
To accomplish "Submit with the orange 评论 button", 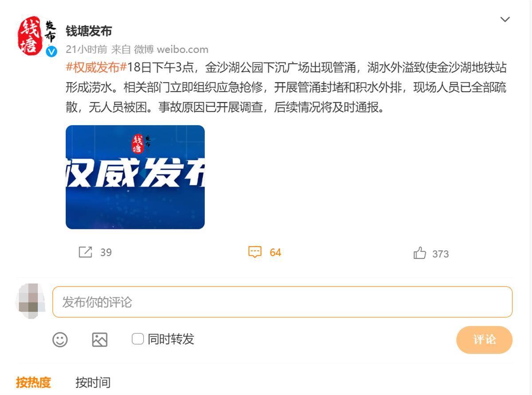I will coord(484,340).
